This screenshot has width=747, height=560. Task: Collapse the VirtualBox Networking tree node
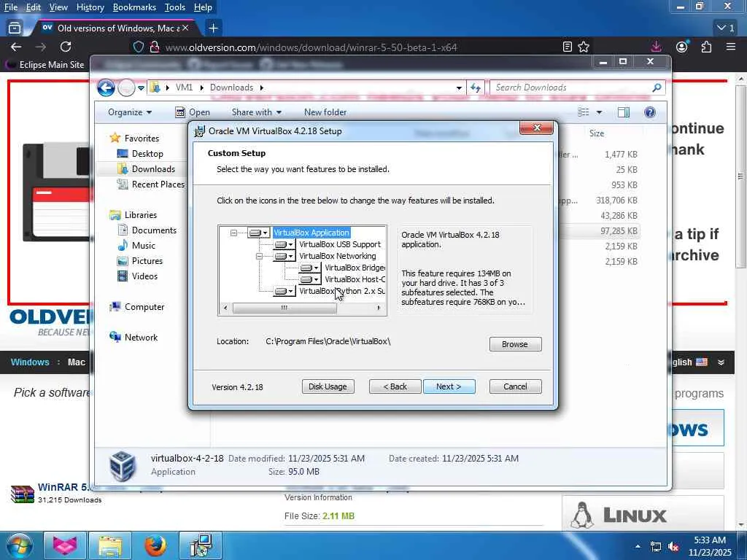point(259,256)
